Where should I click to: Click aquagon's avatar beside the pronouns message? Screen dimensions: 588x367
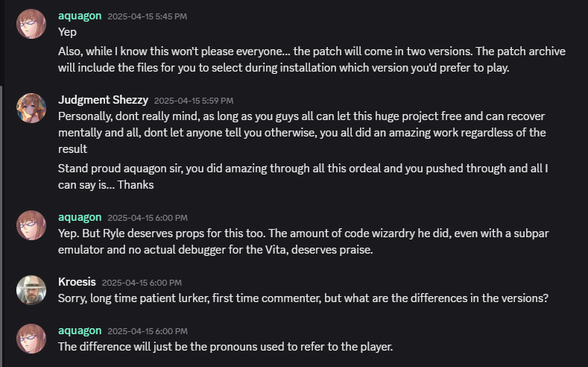coord(31,339)
